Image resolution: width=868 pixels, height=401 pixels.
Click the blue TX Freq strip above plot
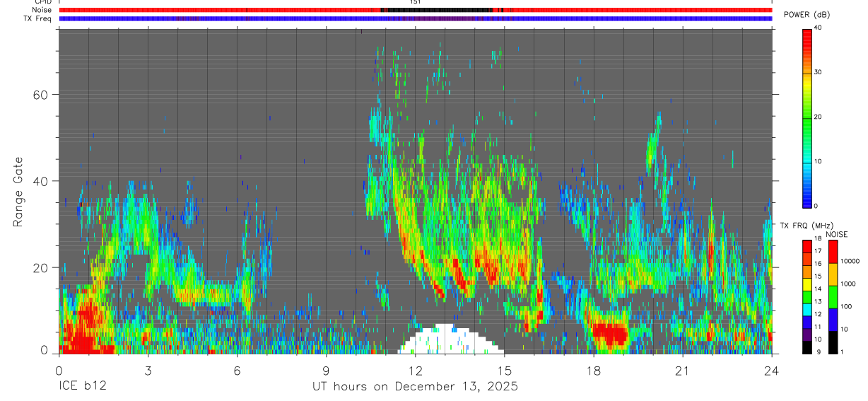(416, 19)
